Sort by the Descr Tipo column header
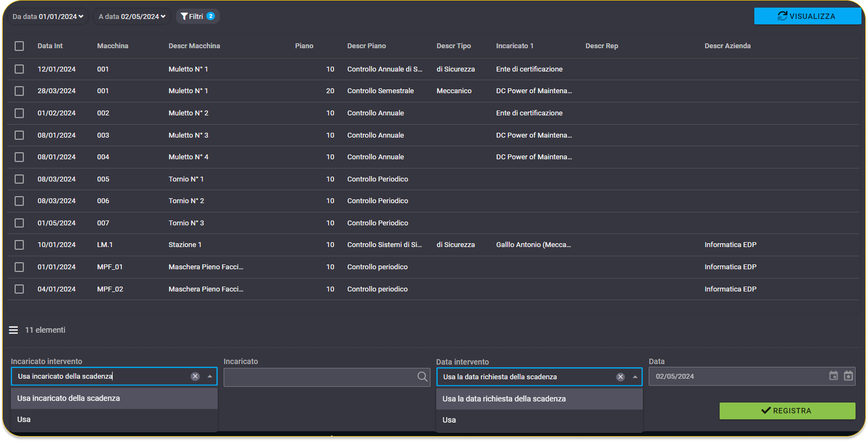This screenshot has height=441, width=868. tap(454, 46)
